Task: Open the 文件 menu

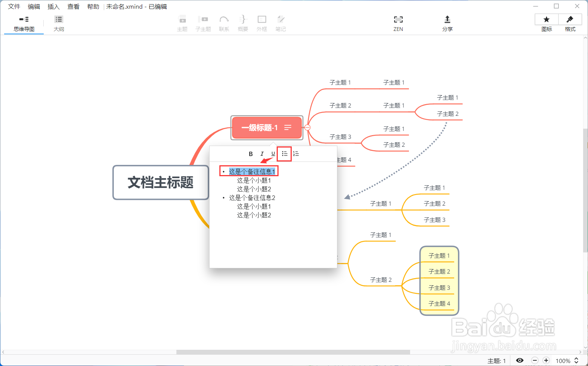Action: [14, 6]
